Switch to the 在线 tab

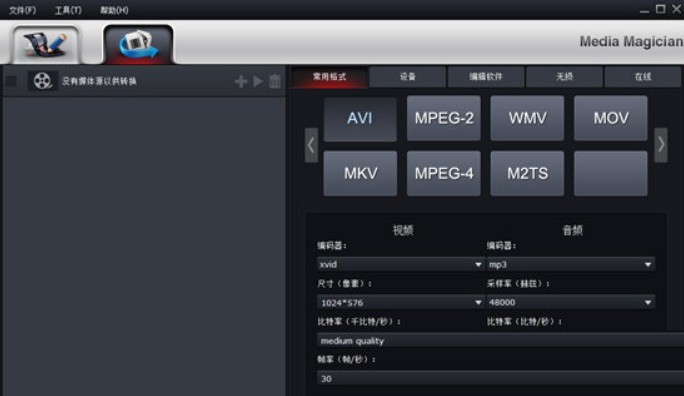click(x=643, y=77)
